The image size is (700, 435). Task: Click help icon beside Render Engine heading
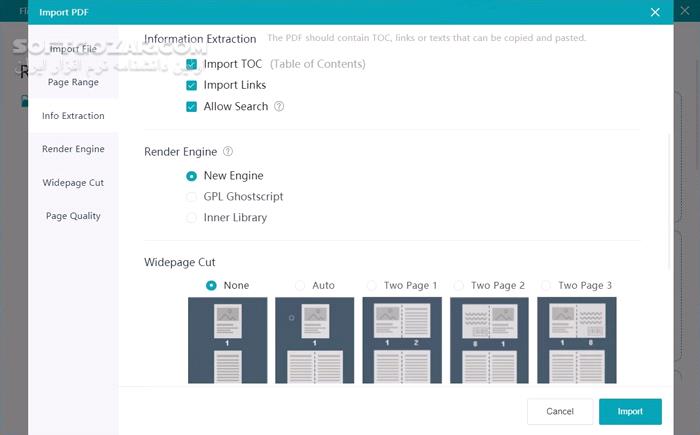coord(228,152)
